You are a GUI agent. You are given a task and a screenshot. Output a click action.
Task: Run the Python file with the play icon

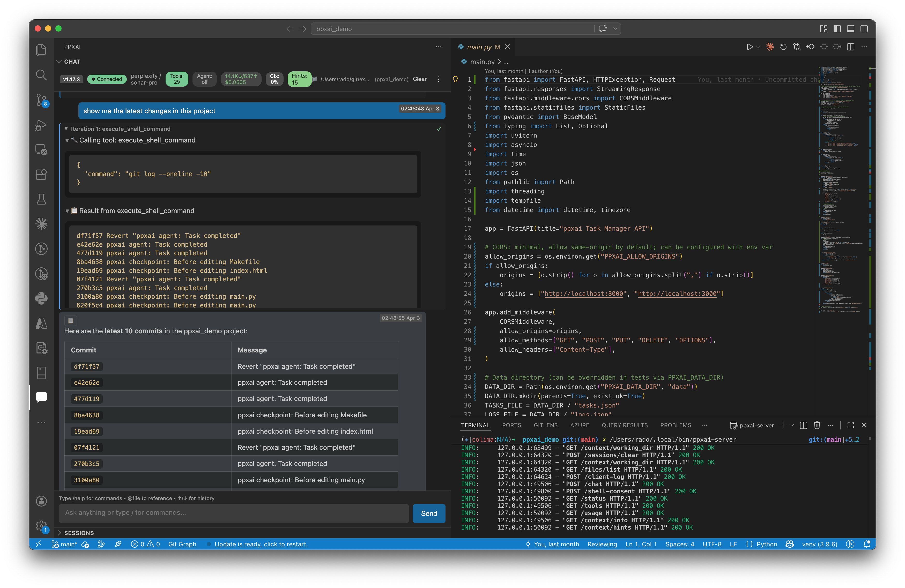[x=750, y=47]
